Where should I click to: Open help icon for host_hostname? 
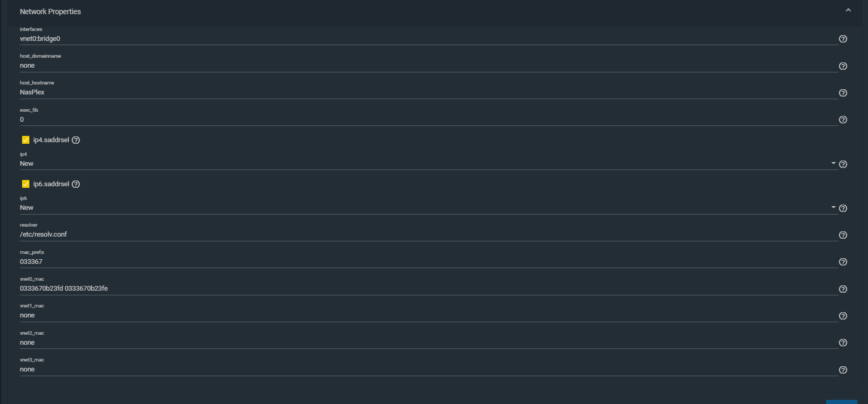[843, 93]
